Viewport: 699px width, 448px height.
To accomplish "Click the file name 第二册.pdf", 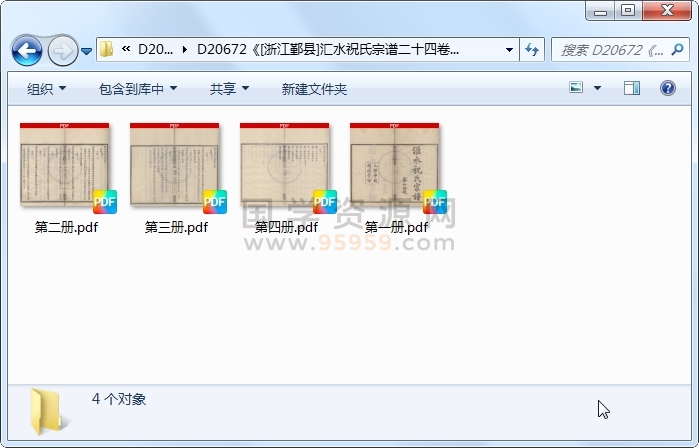I will click(66, 227).
